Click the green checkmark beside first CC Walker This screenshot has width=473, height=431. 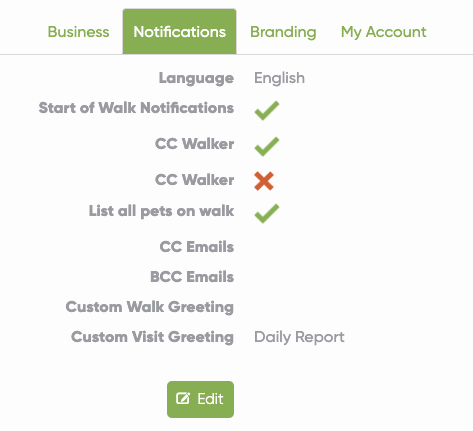pos(267,146)
